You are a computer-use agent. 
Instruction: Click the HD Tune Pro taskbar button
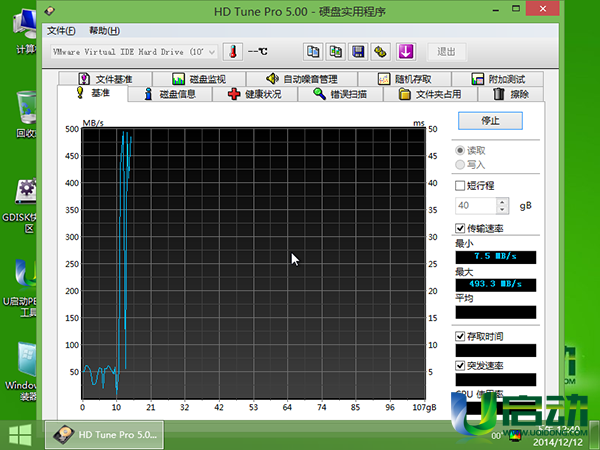tap(104, 435)
